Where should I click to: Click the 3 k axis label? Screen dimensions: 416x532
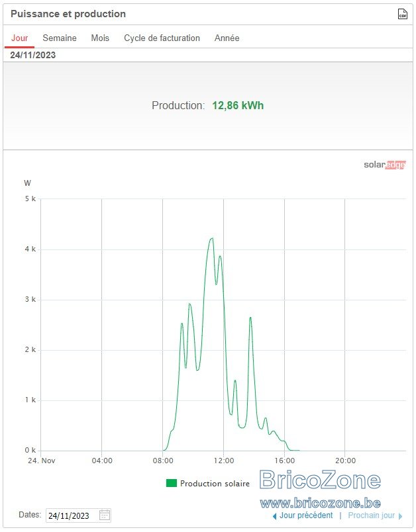pos(30,299)
